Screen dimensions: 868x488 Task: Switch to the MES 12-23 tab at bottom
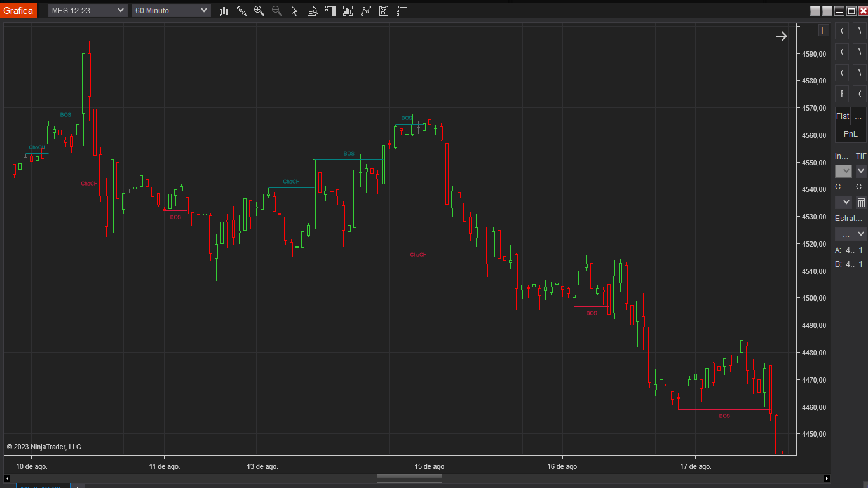tap(43, 486)
